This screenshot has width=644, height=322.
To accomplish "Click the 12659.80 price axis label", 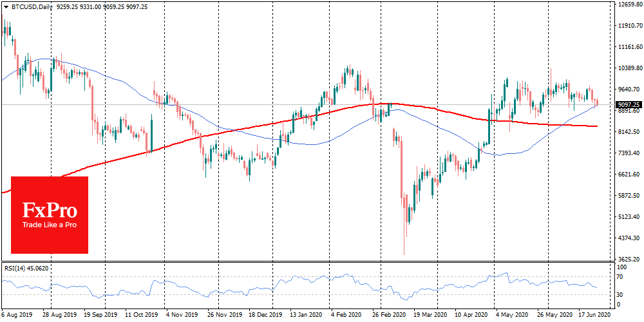I will pyautogui.click(x=628, y=5).
